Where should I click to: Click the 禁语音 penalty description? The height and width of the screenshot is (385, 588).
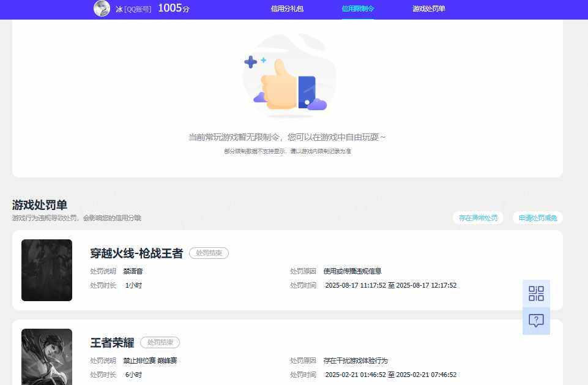click(133, 271)
